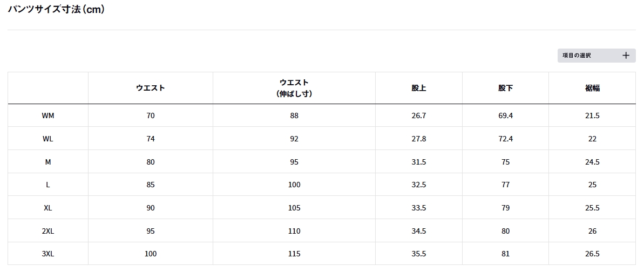Click the 股下 column header
The height and width of the screenshot is (272, 644).
(505, 88)
